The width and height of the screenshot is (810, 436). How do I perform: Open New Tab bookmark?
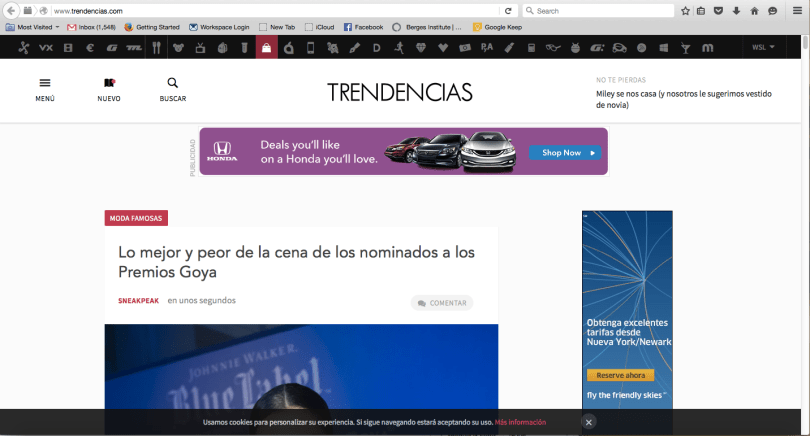(x=277, y=27)
